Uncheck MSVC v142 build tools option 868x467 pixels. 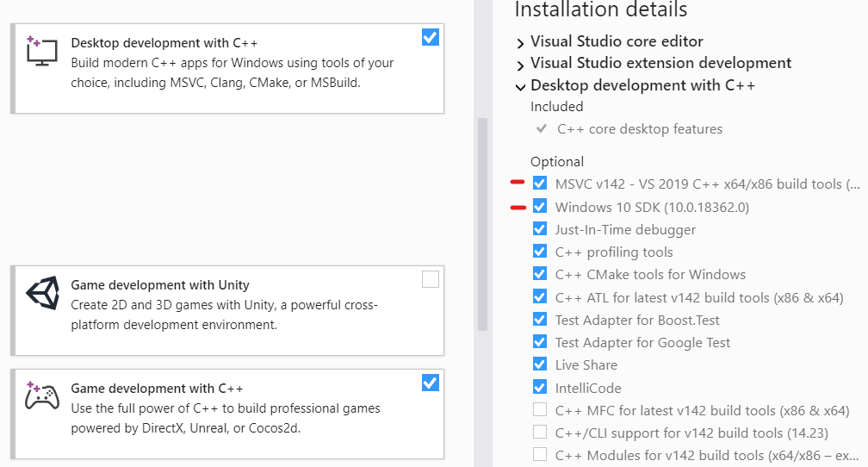point(540,184)
